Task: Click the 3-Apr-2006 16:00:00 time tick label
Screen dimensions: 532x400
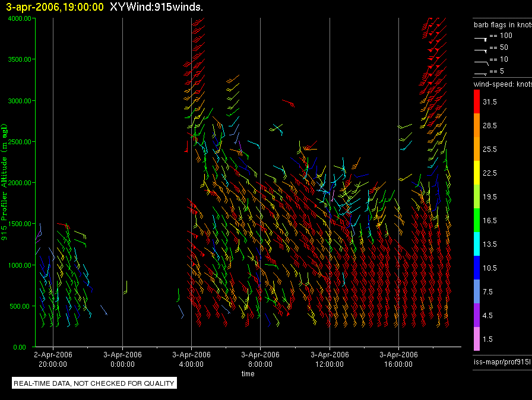Action: pos(398,360)
